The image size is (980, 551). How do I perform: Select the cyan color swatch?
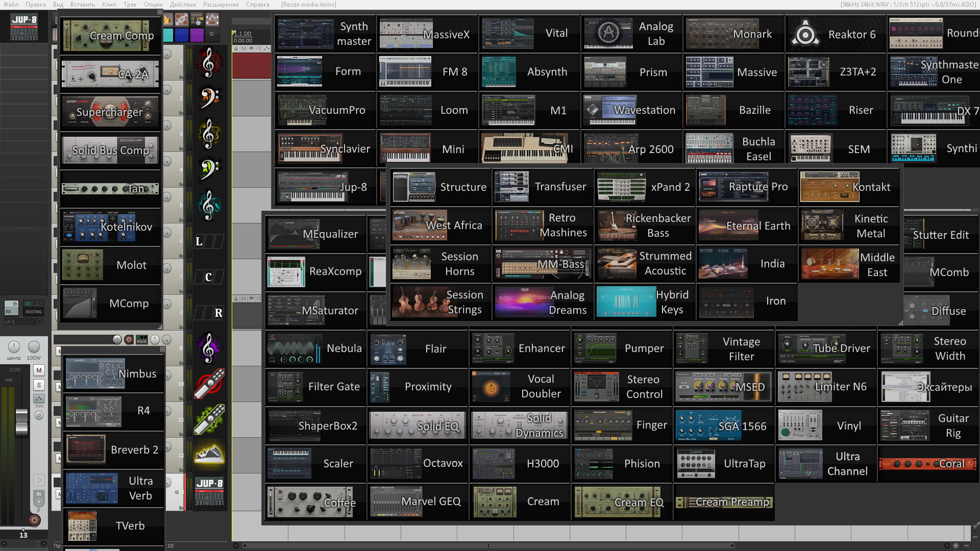pos(168,35)
